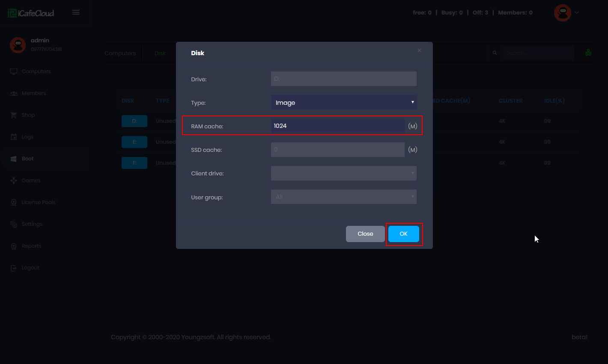Click the OK button in Disk dialog

tap(403, 234)
